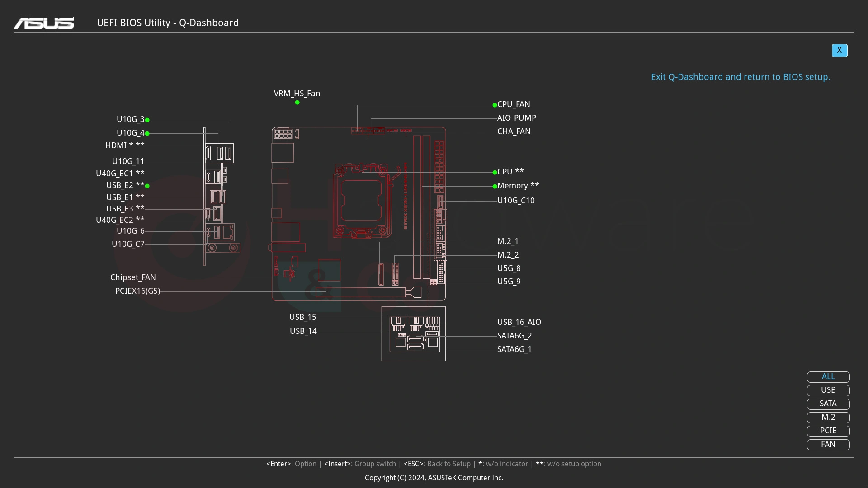Open the CPU_FAN header option

click(514, 104)
